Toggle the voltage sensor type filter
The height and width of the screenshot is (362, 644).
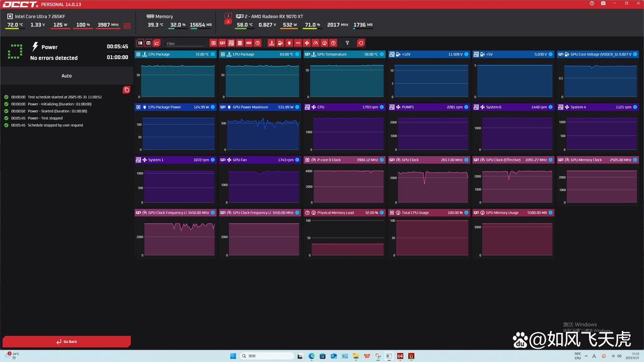[281, 43]
